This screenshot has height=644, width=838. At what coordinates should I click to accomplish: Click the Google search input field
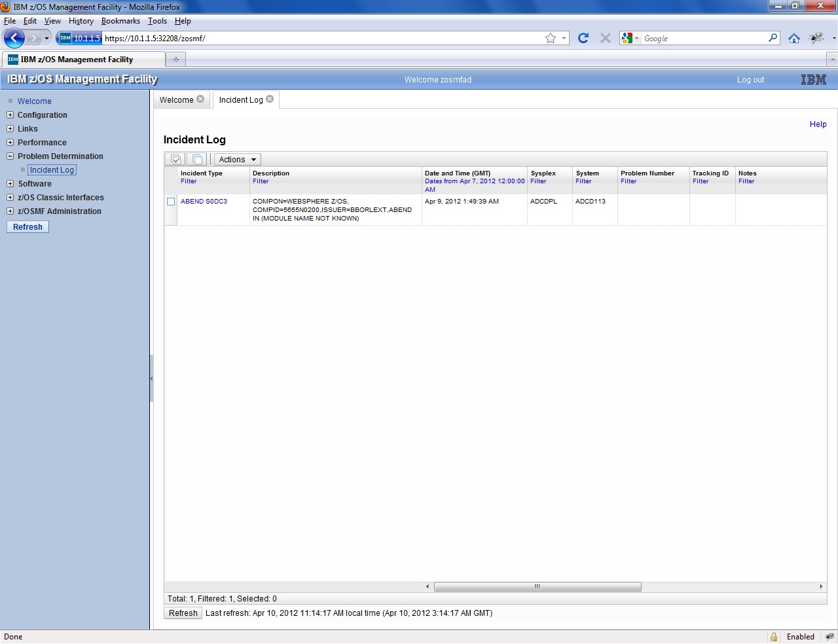click(704, 38)
